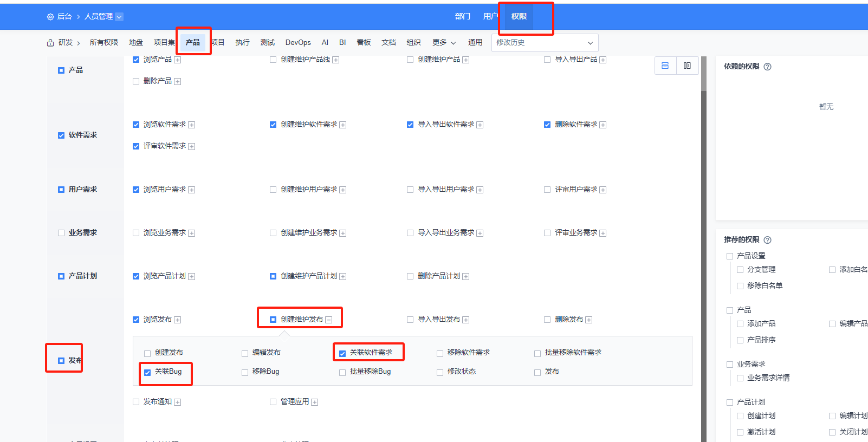Click the gear icon beside 后台
Screen dimensions: 868x442
point(50,17)
